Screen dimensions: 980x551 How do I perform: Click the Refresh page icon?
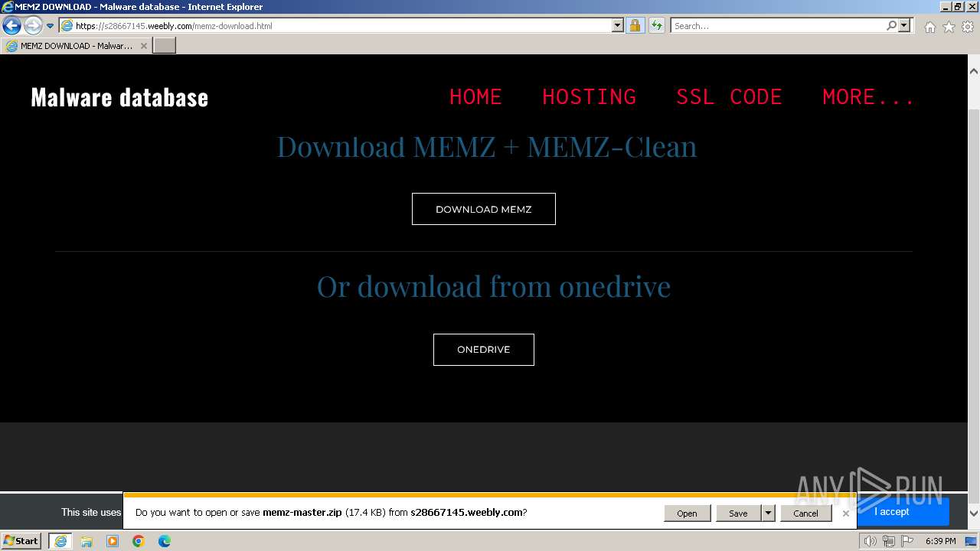click(656, 25)
